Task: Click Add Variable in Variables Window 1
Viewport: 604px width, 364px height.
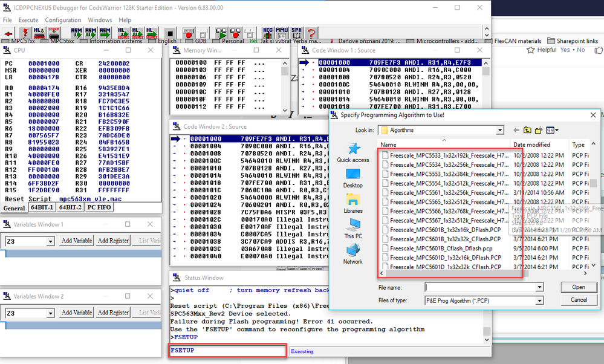Action: pyautogui.click(x=77, y=241)
